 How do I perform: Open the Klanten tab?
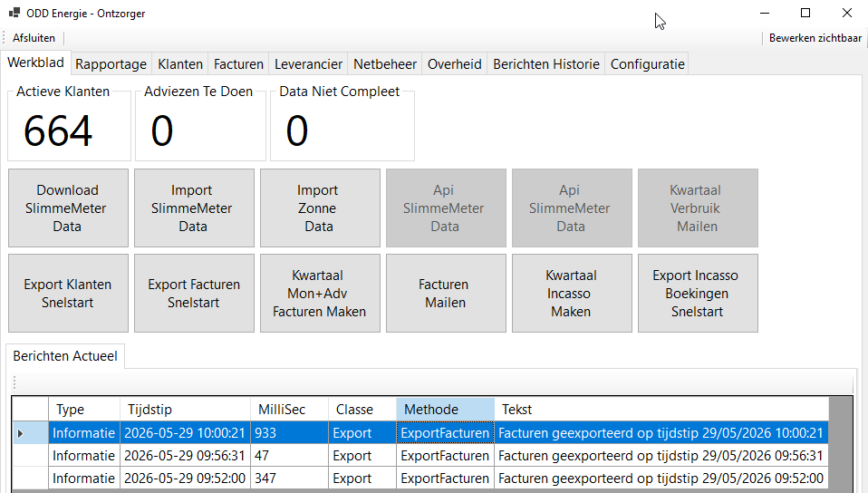[180, 64]
